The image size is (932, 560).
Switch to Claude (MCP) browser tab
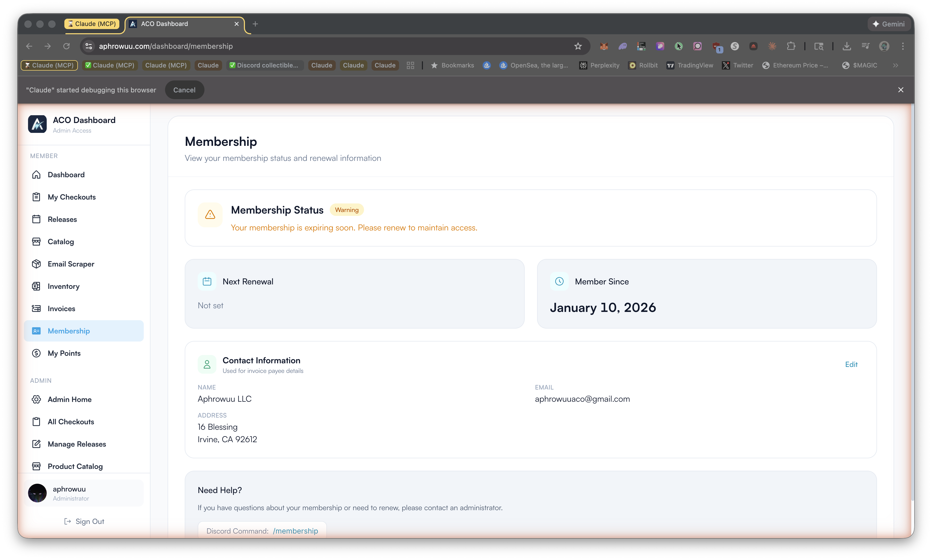point(92,24)
